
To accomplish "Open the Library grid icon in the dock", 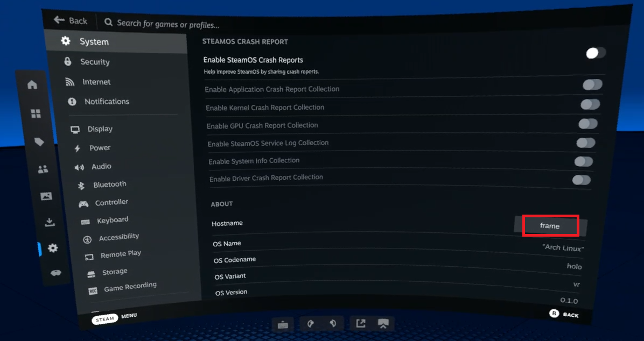I will pyautogui.click(x=36, y=113).
